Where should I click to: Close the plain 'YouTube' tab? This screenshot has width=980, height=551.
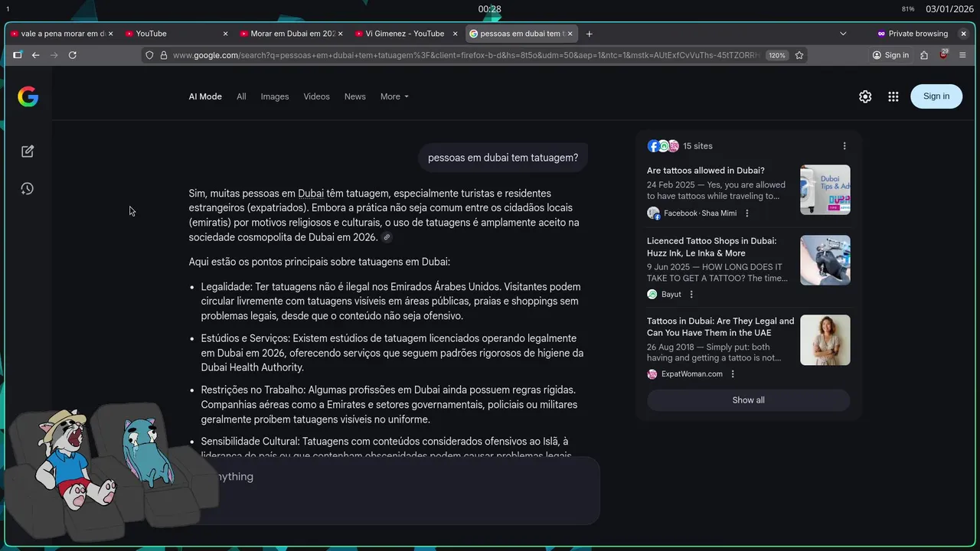click(225, 34)
